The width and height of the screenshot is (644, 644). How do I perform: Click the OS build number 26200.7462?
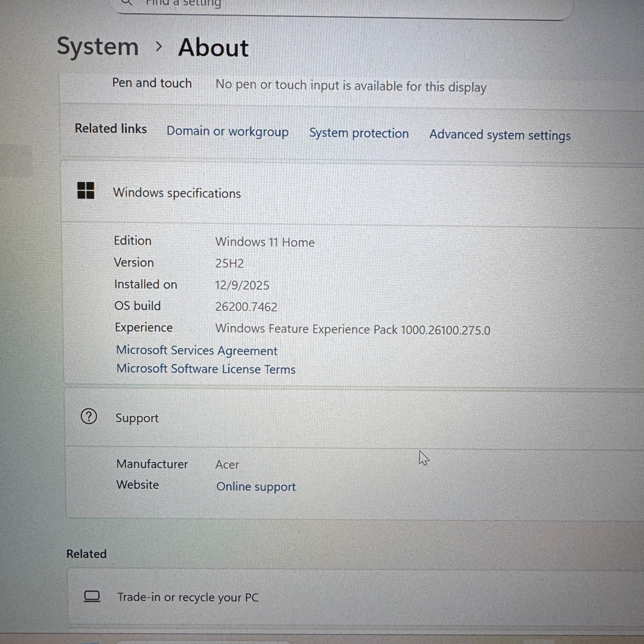coord(246,307)
